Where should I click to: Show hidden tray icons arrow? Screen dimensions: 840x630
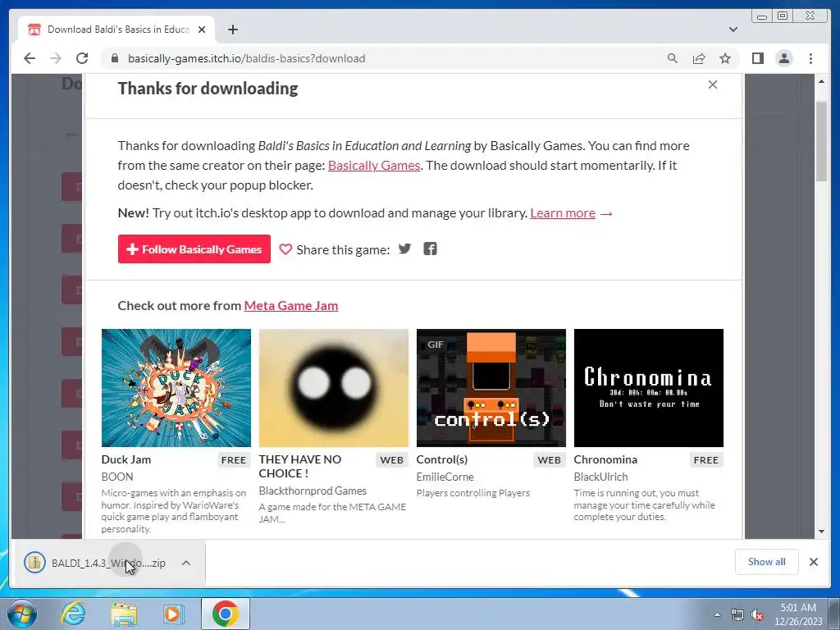[x=717, y=614]
